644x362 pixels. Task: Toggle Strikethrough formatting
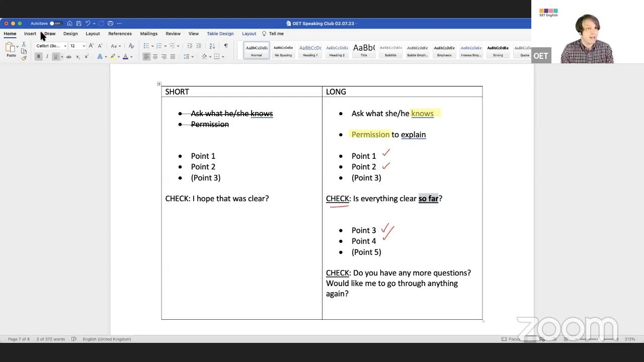69,57
